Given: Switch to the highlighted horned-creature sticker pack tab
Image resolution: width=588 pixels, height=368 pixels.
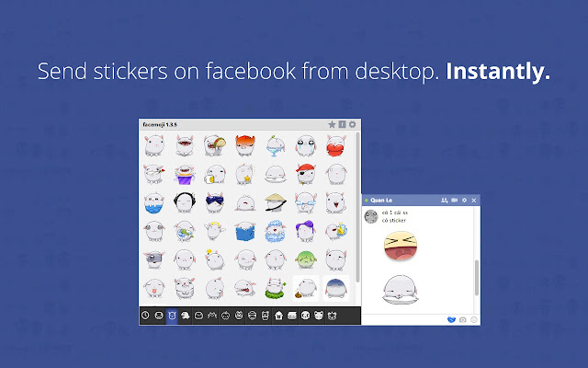Looking at the screenshot, I should (172, 316).
